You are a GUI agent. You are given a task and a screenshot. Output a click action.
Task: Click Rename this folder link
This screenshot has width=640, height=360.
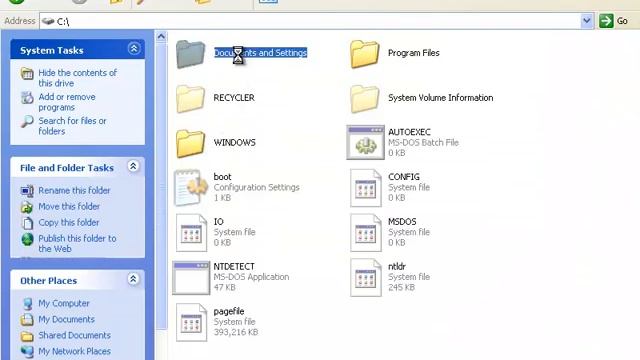[74, 191]
